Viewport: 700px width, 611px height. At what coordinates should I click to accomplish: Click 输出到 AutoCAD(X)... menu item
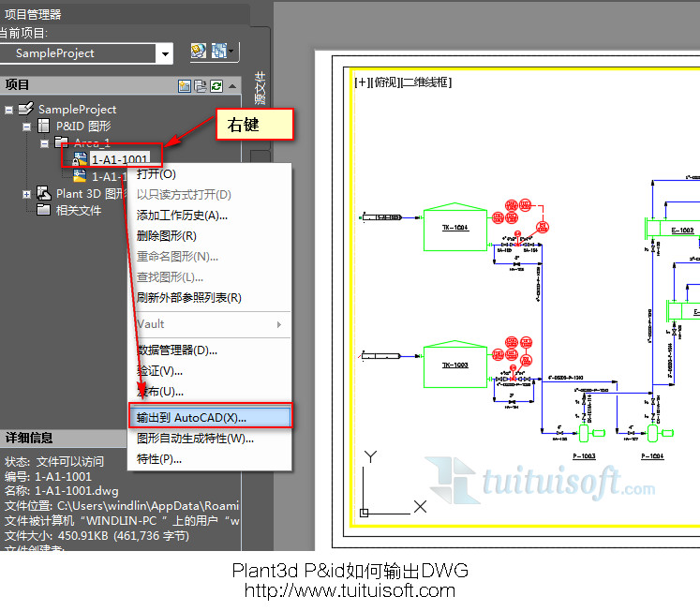click(191, 417)
